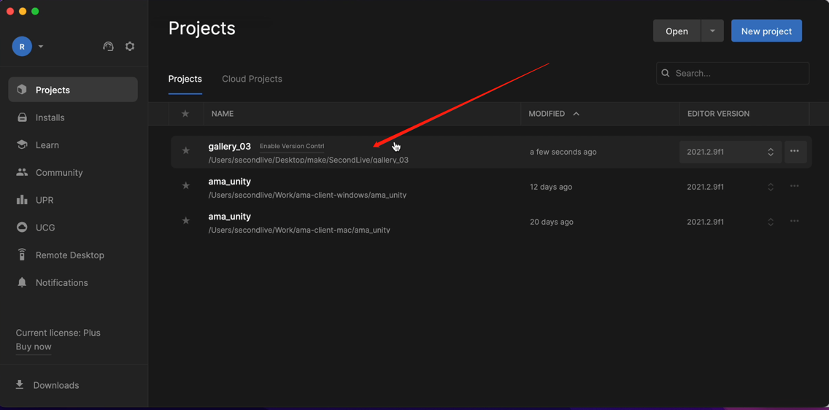Viewport: 830px width, 410px height.
Task: Click the support headset icon
Action: point(108,46)
